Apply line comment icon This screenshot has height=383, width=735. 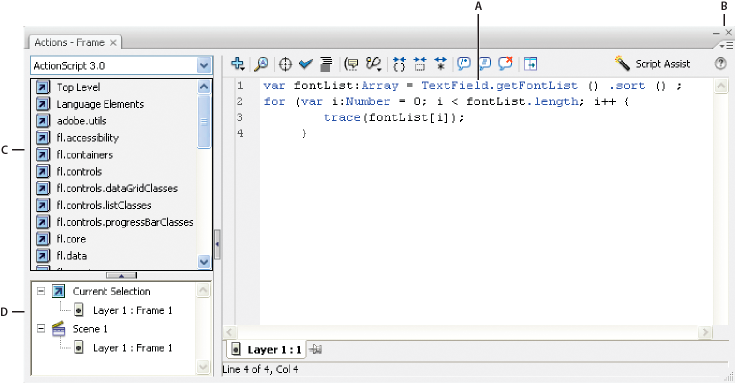pos(485,64)
